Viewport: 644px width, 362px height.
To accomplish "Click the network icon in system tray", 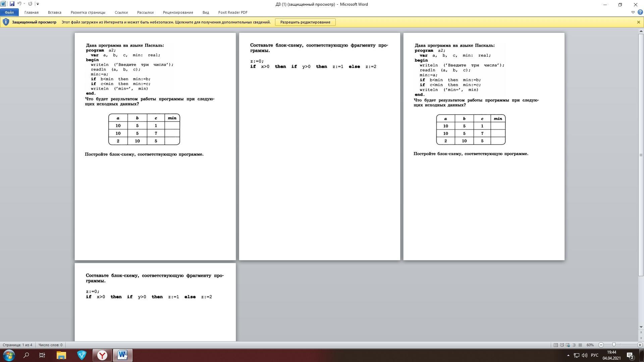I will [x=576, y=355].
